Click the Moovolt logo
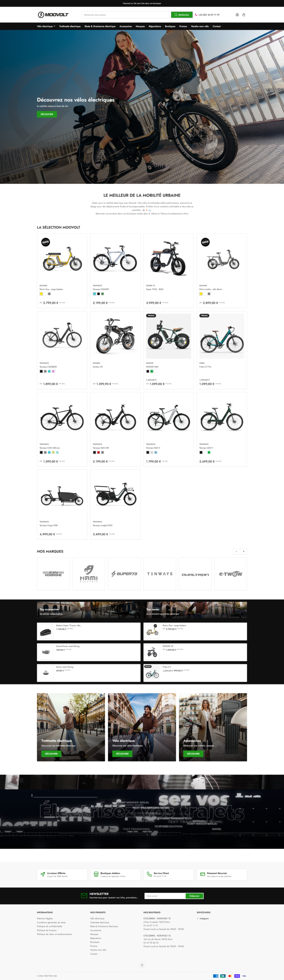The height and width of the screenshot is (980, 284). click(x=53, y=15)
